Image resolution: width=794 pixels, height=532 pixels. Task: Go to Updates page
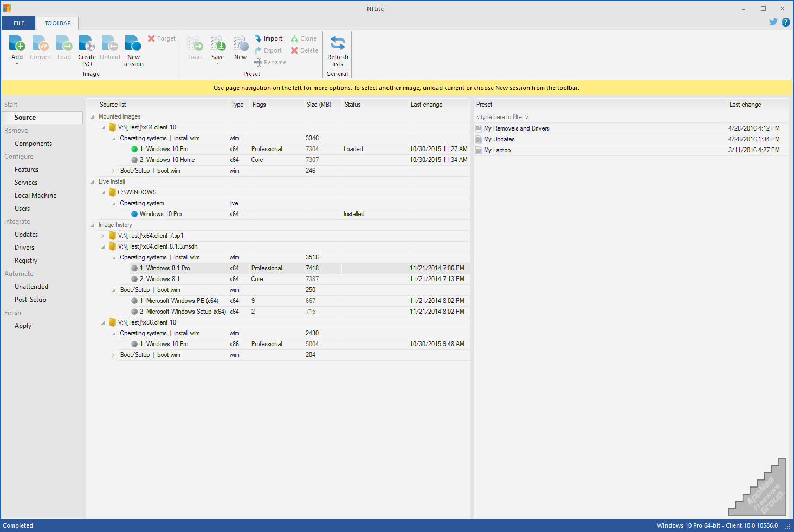[26, 235]
